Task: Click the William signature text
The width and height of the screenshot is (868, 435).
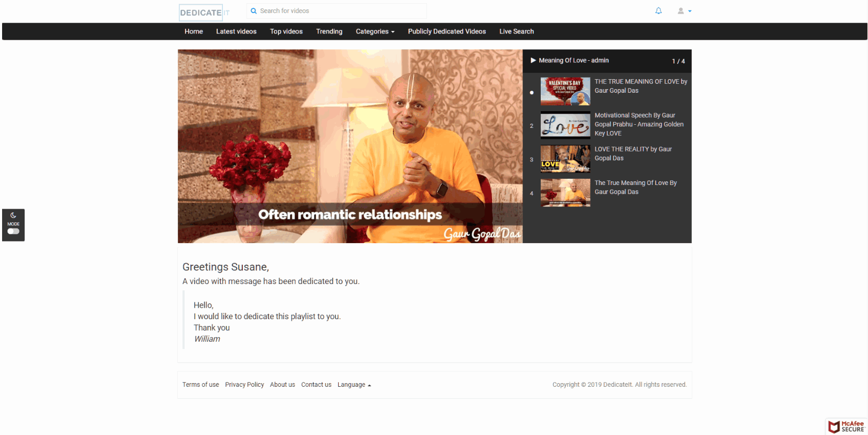Action: (x=207, y=339)
